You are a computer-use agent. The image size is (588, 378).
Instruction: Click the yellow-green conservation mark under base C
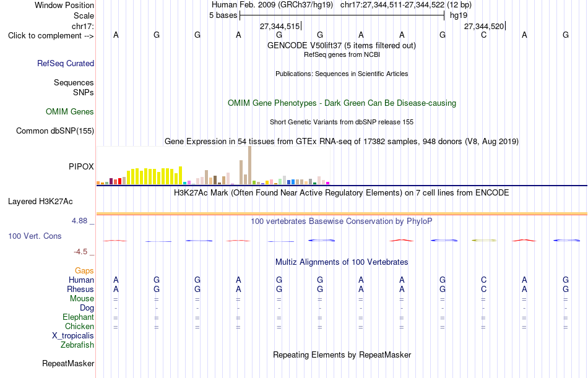(x=484, y=241)
